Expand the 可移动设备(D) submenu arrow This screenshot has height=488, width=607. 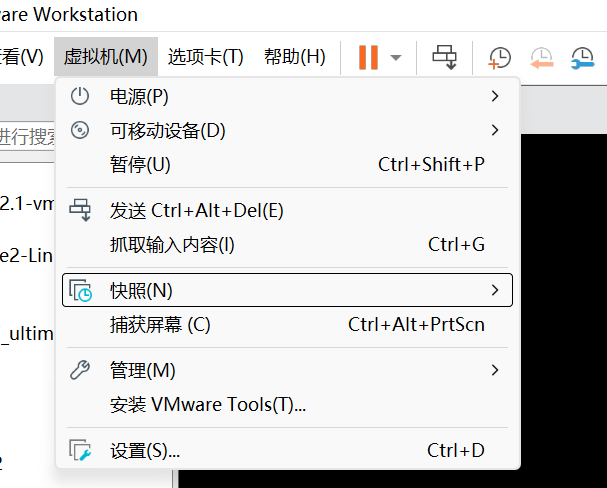[x=495, y=130]
